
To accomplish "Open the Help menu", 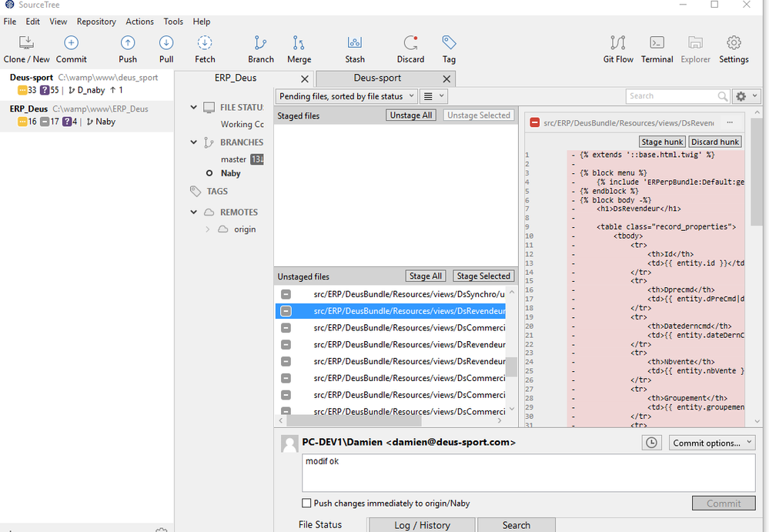I will (x=201, y=22).
